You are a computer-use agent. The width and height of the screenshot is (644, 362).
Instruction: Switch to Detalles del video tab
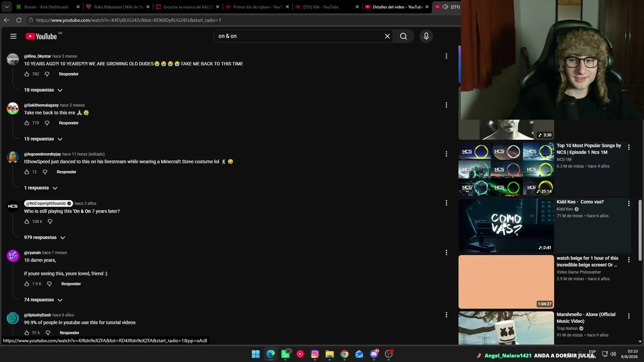click(396, 7)
